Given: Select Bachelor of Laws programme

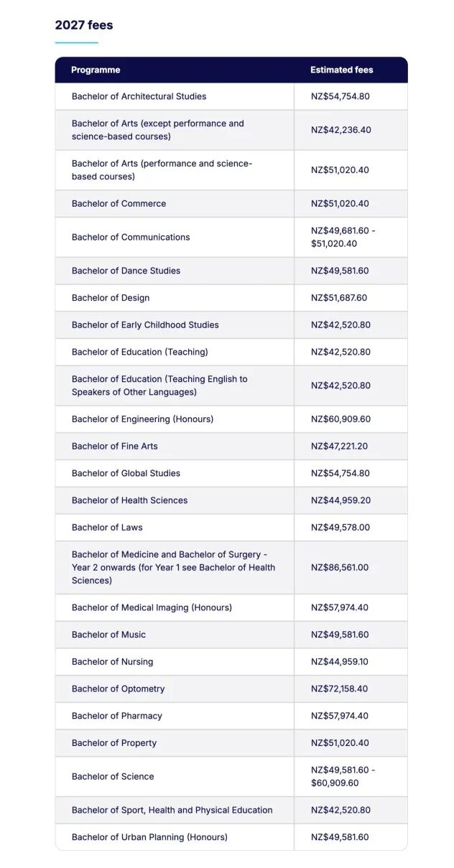Looking at the screenshot, I should pyautogui.click(x=107, y=528).
